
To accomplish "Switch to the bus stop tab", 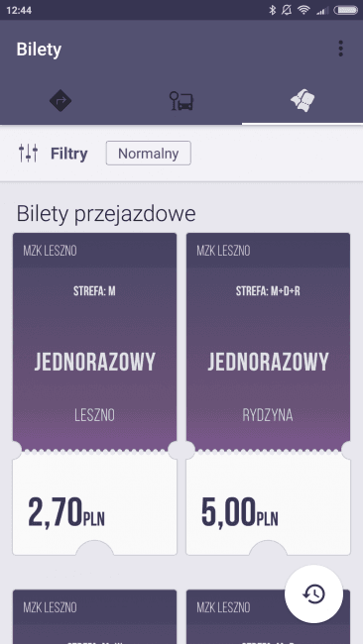I will coord(181,100).
